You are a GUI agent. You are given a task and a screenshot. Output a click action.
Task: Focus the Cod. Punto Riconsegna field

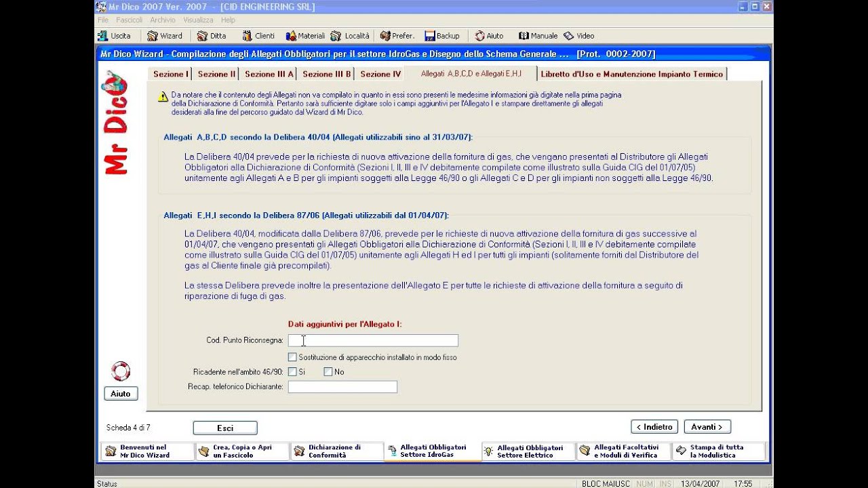click(x=373, y=340)
